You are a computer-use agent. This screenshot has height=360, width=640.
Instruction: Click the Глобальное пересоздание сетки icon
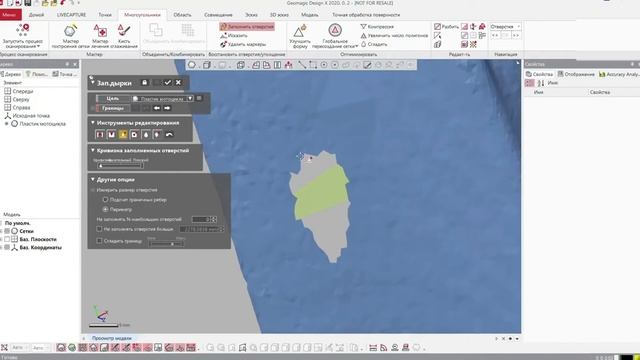point(335,31)
